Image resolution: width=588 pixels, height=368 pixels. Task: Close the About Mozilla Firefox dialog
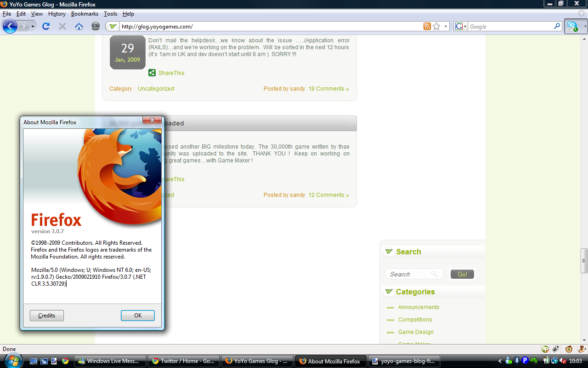pos(152,121)
